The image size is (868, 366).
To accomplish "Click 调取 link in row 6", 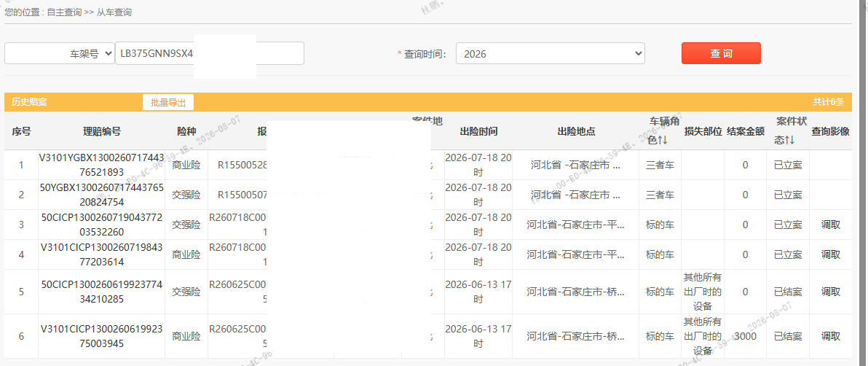I will tap(830, 336).
